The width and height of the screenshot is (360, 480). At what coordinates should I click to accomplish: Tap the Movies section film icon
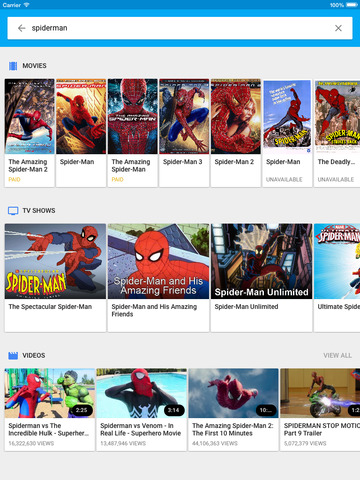13,66
